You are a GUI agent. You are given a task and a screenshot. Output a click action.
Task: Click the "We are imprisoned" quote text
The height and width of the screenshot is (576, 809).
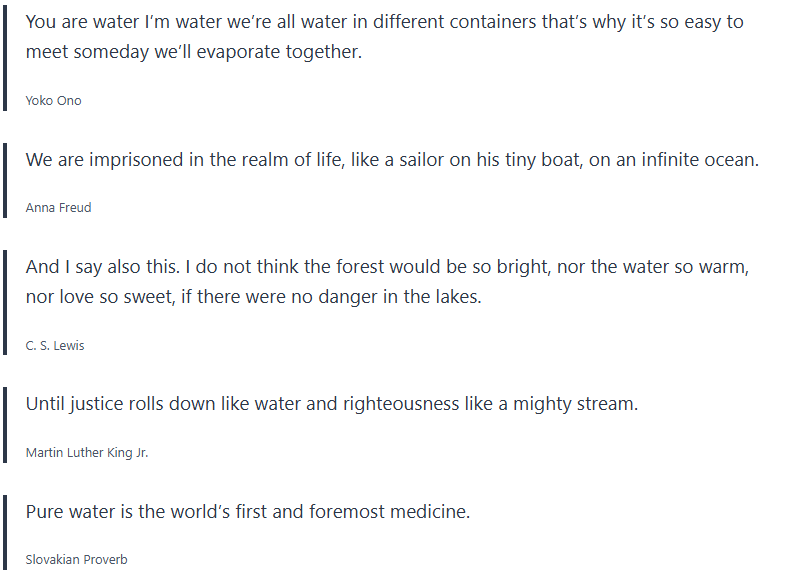(x=392, y=160)
